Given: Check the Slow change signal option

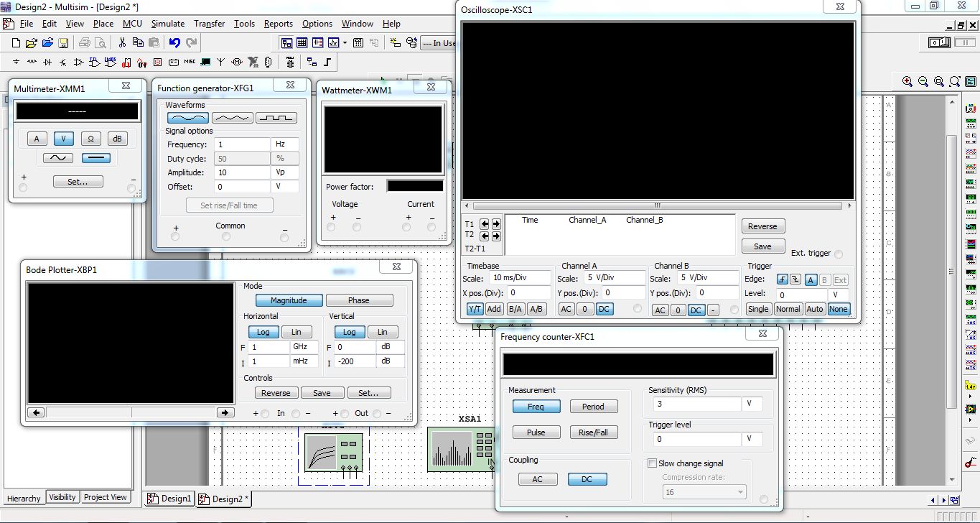Looking at the screenshot, I should (653, 463).
